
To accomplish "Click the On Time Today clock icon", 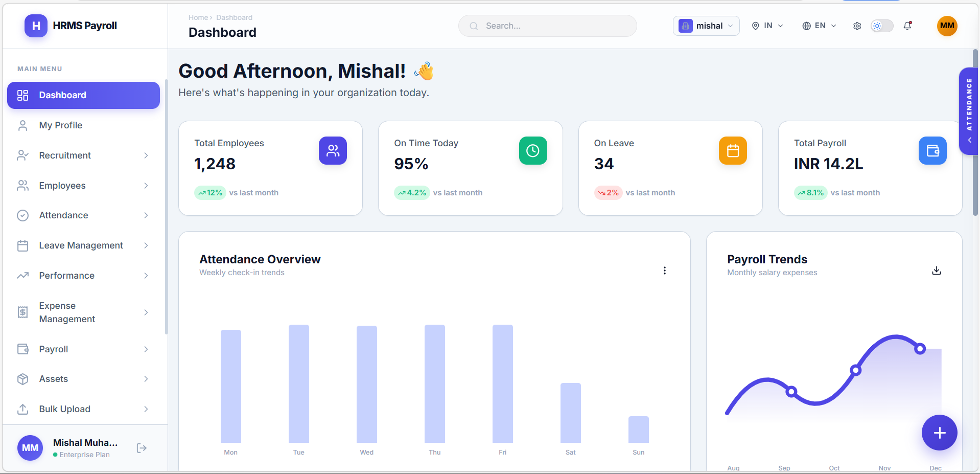I will (x=532, y=151).
